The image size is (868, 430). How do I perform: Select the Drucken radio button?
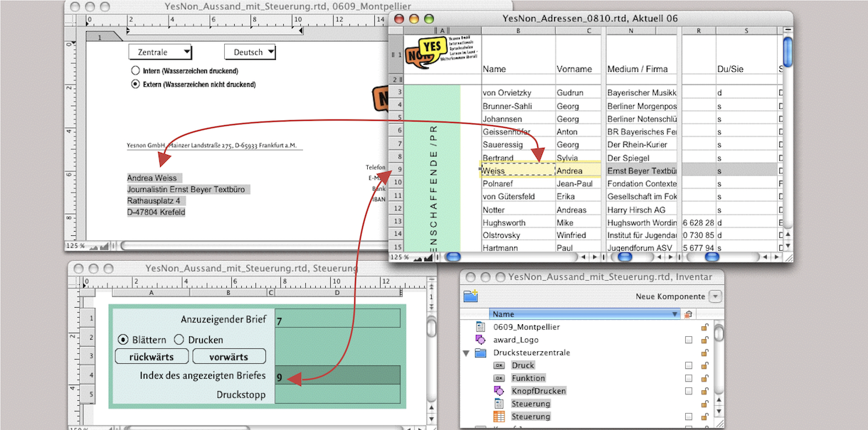179,340
